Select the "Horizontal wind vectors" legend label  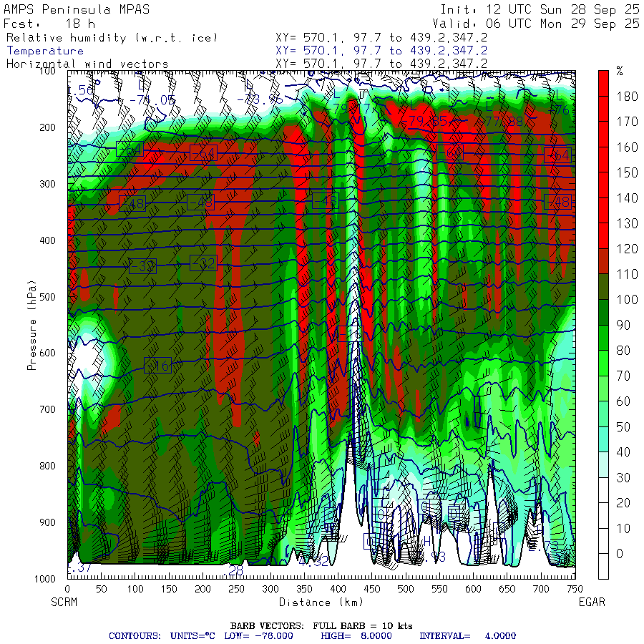tap(87, 64)
